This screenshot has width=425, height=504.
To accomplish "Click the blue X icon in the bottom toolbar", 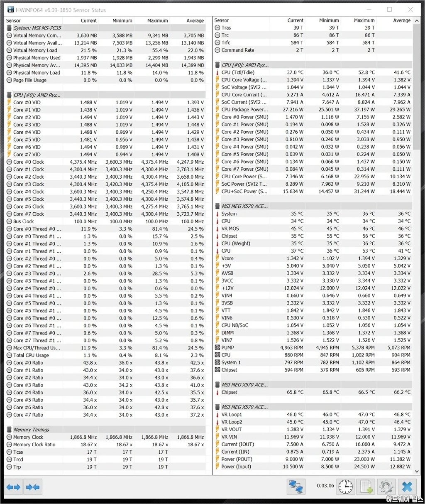I will [x=407, y=486].
